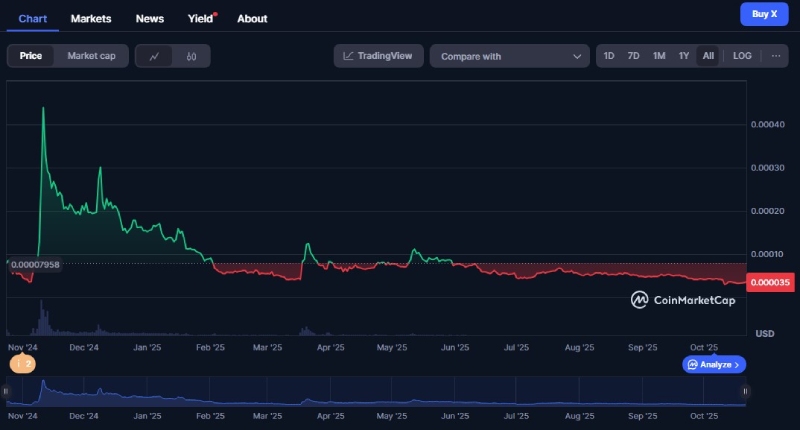
Task: Click the orange event marker badge
Action: pos(22,364)
